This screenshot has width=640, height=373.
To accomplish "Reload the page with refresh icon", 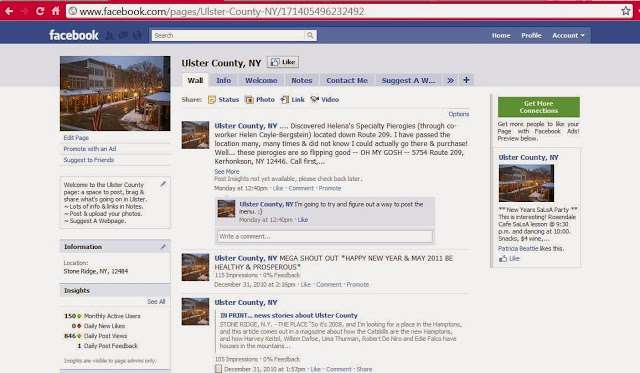I will [x=40, y=11].
